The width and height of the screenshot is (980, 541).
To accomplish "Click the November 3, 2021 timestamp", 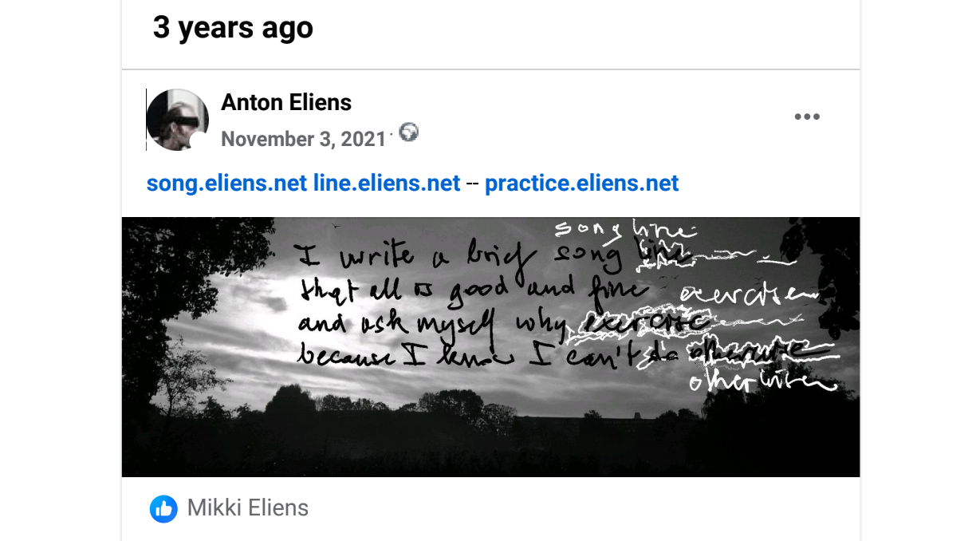I will pos(304,139).
